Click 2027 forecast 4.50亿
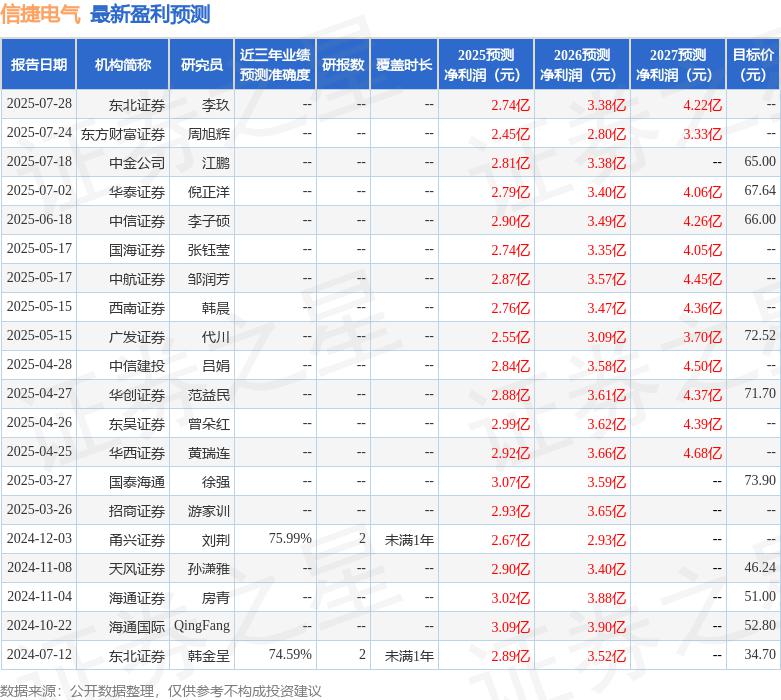The image size is (781, 700). 702,366
